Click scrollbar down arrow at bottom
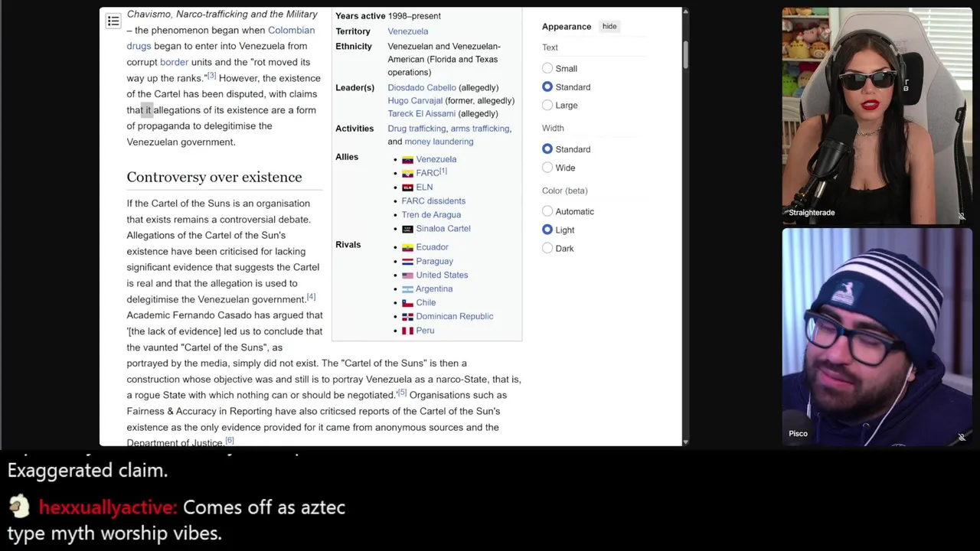Viewport: 980px width, 551px height. (x=685, y=442)
